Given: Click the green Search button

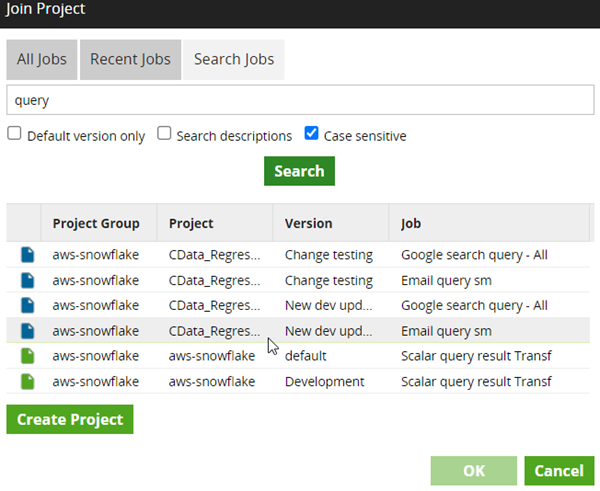Looking at the screenshot, I should [299, 171].
